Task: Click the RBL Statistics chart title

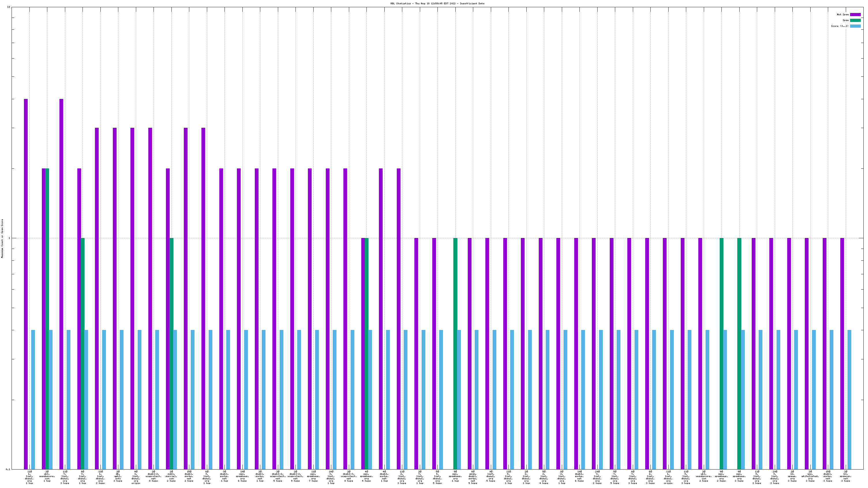Action: coord(437,3)
